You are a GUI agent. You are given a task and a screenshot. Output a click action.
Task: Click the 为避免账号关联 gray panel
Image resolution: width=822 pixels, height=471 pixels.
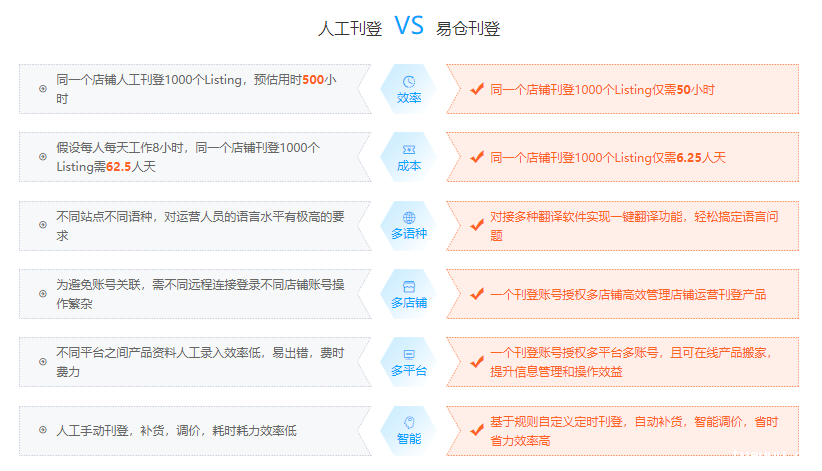point(200,294)
